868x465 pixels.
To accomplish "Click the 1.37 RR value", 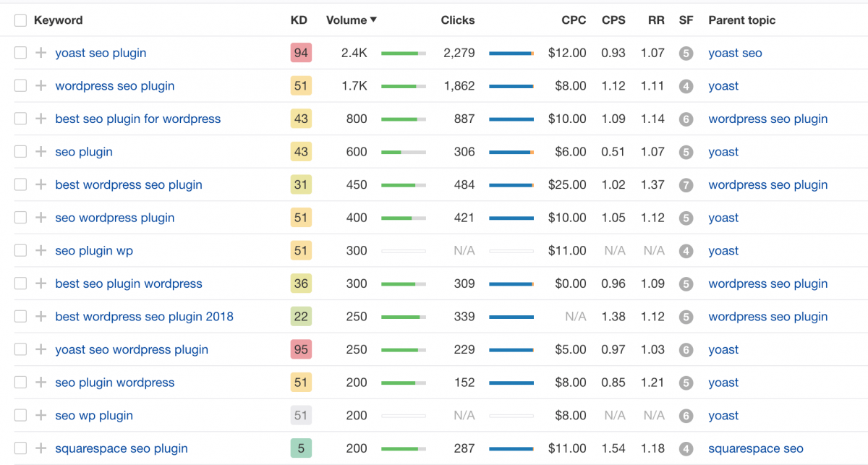I will (652, 184).
